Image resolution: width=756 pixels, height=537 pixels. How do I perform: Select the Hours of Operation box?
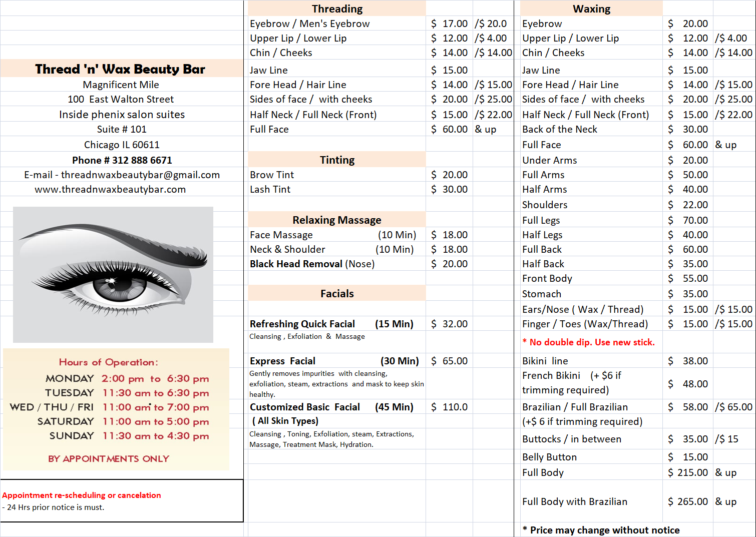click(x=116, y=409)
